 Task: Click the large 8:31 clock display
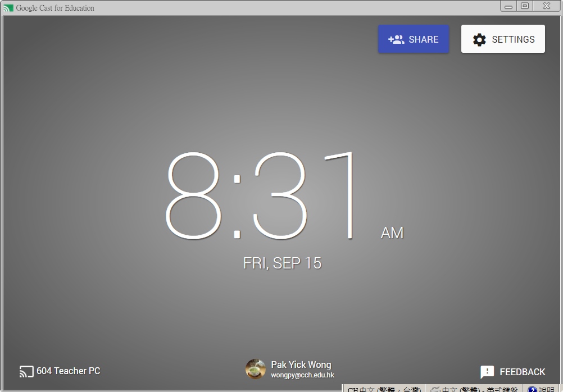[261, 197]
